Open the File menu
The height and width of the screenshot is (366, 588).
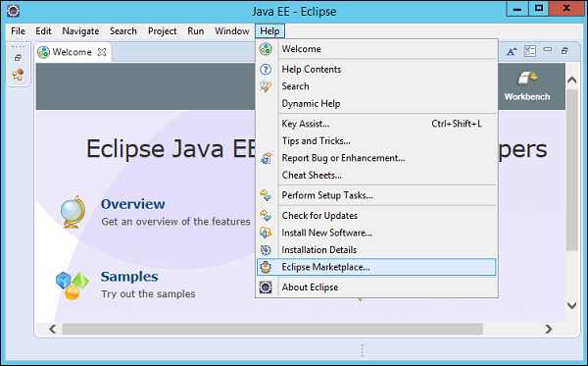tap(18, 31)
